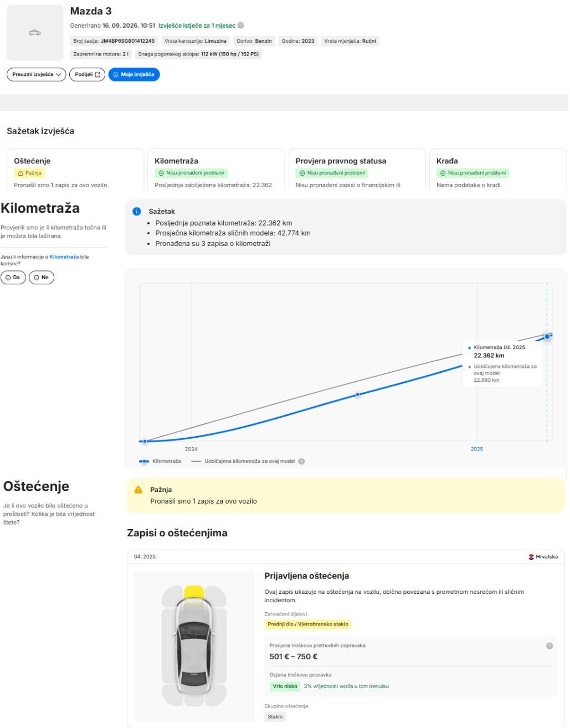Click the help icon next to report expiry notice
570x728 pixels.
pos(241,25)
